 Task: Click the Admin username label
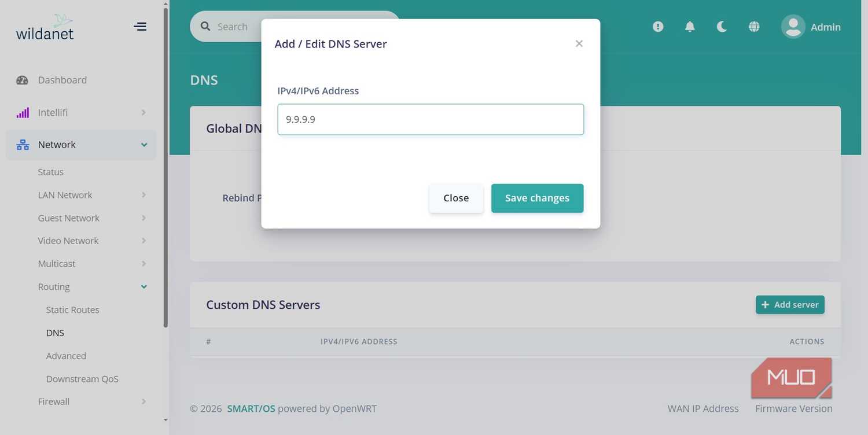click(x=826, y=27)
